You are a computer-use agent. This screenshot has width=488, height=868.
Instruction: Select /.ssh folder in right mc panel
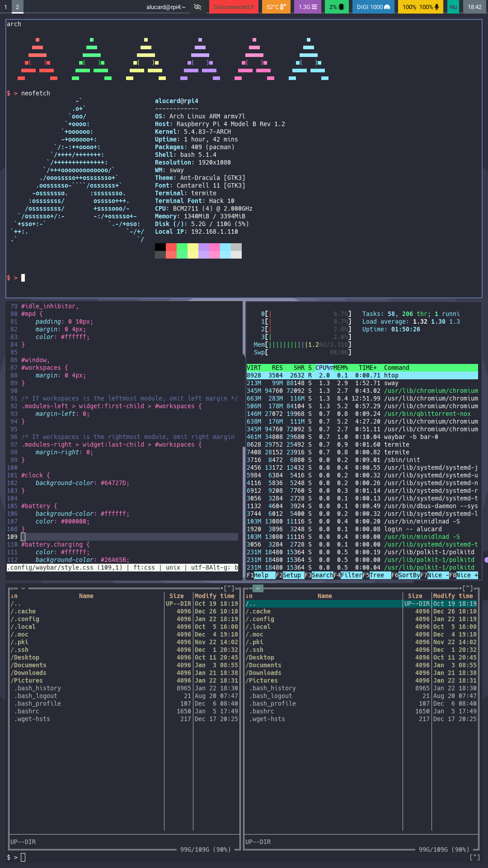click(361, 650)
